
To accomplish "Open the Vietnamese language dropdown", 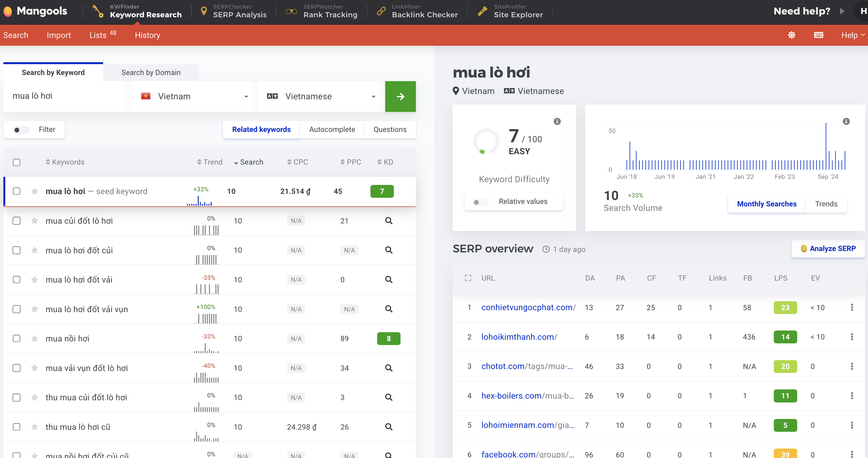I will click(321, 97).
